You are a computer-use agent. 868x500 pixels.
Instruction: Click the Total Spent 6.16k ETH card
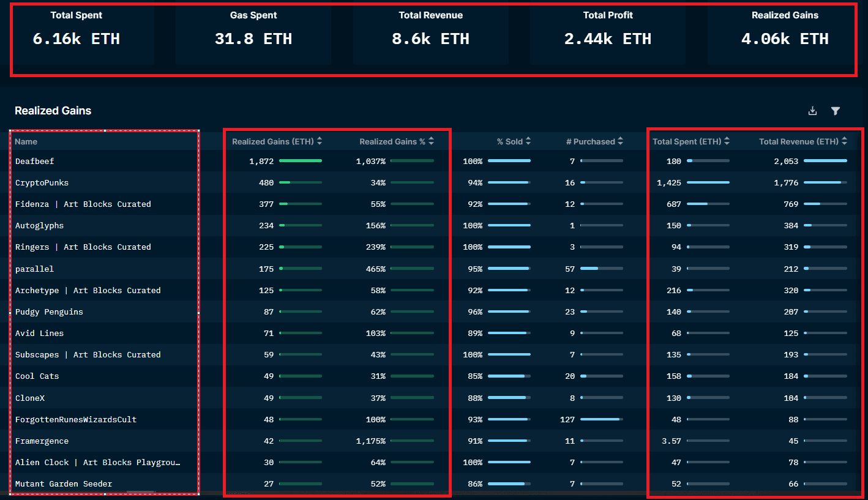[x=77, y=32]
